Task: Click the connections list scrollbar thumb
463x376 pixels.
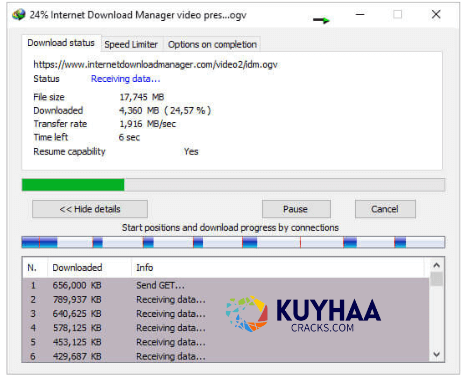Action: tap(437, 279)
